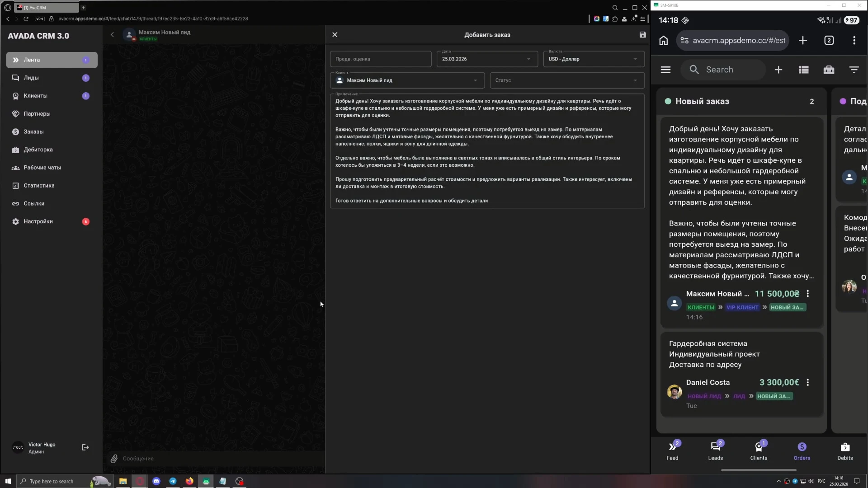This screenshot has height=488, width=868.
Task: Save the order with the floppy disk icon
Action: tap(642, 35)
